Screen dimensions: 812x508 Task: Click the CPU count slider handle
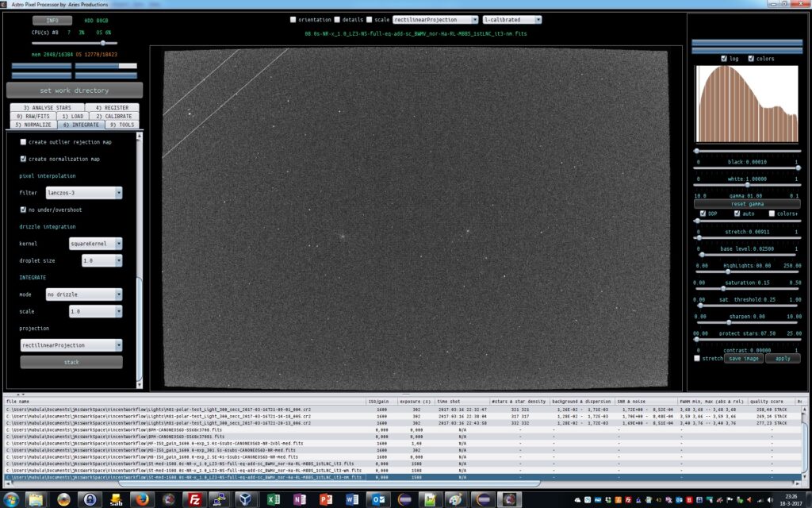coord(103,43)
